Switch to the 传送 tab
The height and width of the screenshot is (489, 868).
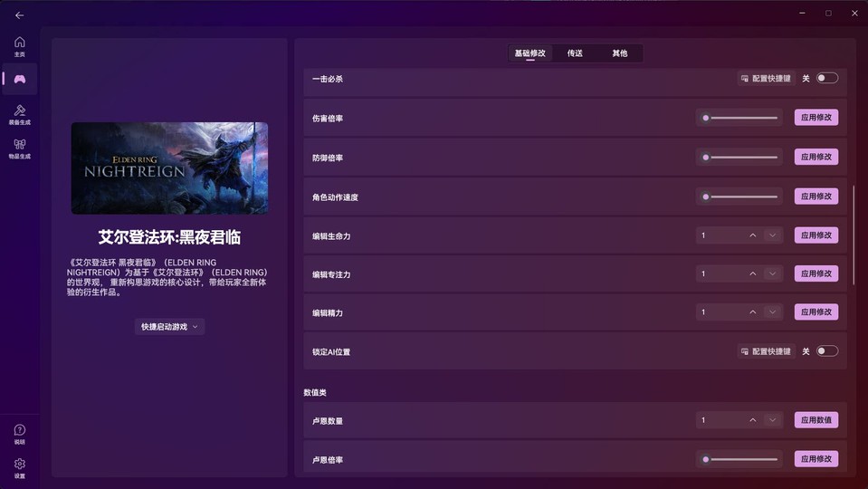575,53
